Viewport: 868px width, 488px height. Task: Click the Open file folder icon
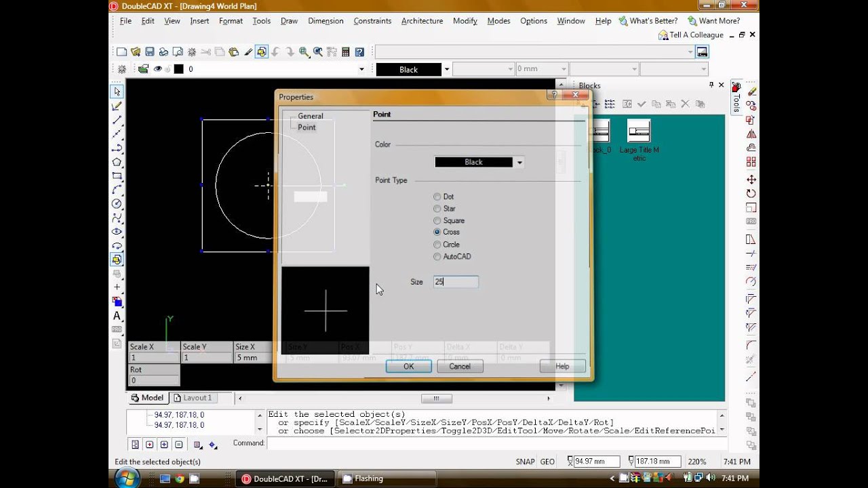pyautogui.click(x=136, y=52)
